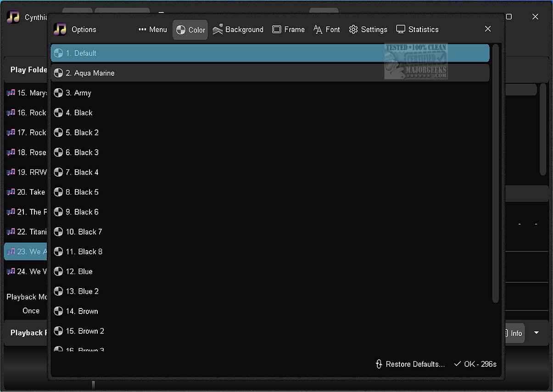Click the Options dialog music note icon
553x392 pixels.
click(60, 29)
